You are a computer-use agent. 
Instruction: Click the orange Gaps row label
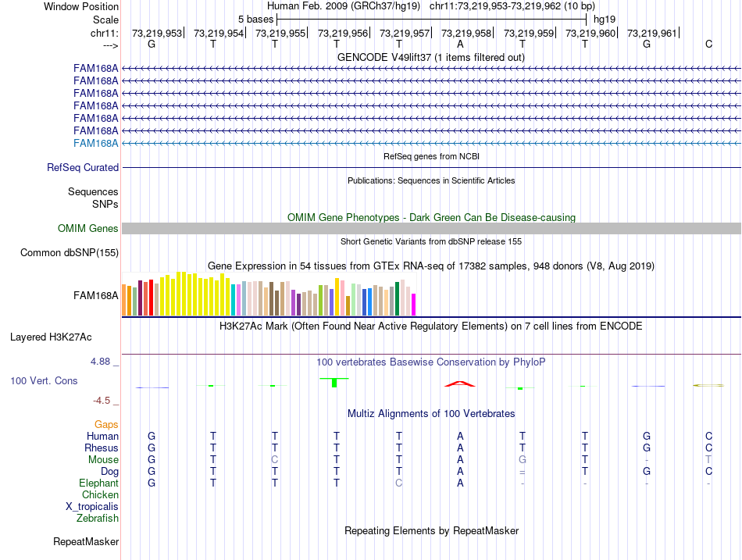[x=106, y=424]
